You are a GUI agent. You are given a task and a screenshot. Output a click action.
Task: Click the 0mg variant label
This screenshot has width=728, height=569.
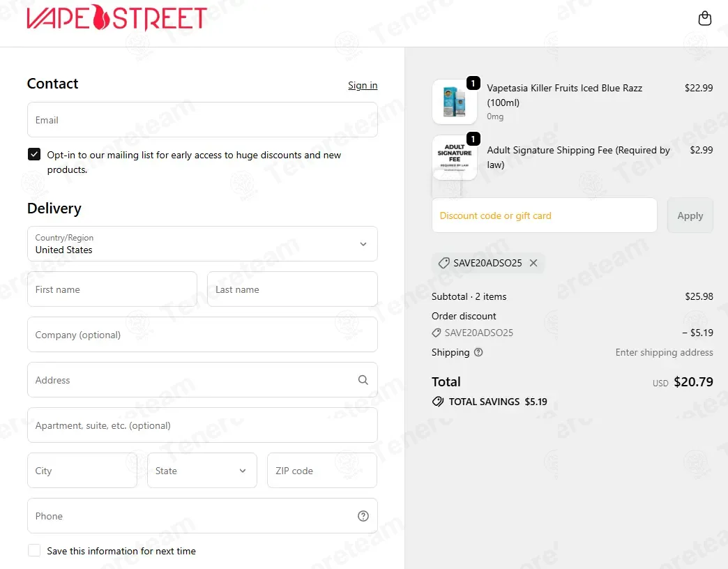coord(495,116)
